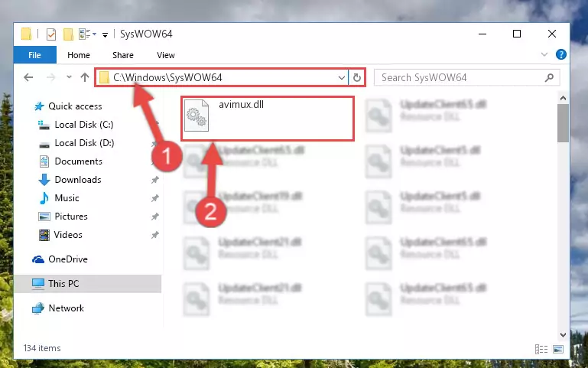588x368 pixels.
Task: Click the Videos film icon in sidebar
Action: [44, 235]
